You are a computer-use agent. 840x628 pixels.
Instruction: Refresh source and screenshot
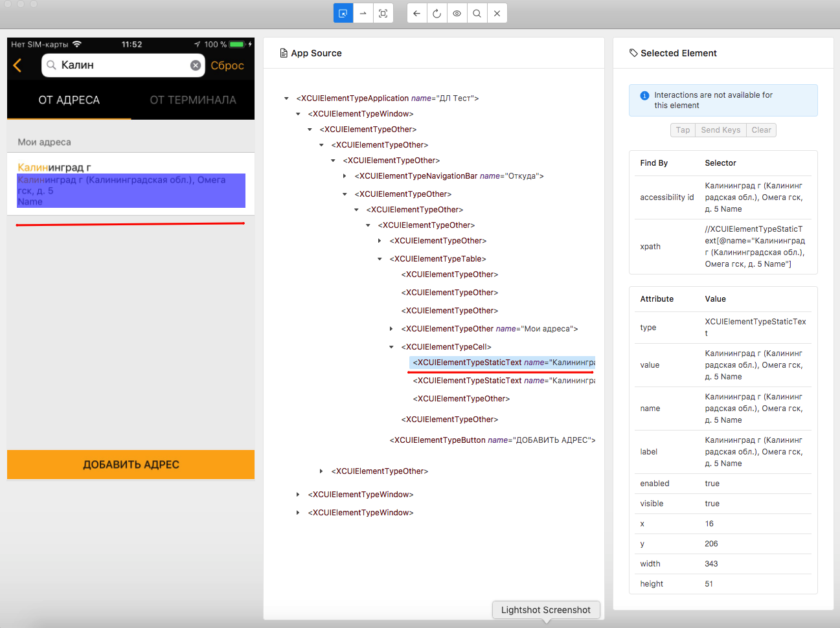point(437,13)
